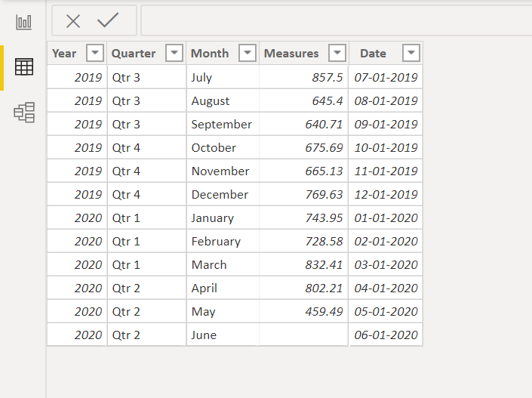The image size is (532, 398).
Task: Open the Date column filter dropdown
Action: [411, 53]
